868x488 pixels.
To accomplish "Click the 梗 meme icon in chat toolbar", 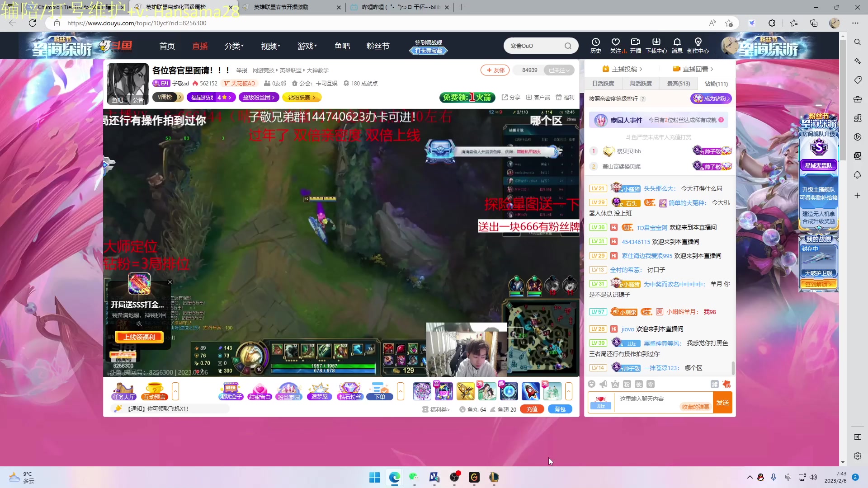I will [638, 384].
